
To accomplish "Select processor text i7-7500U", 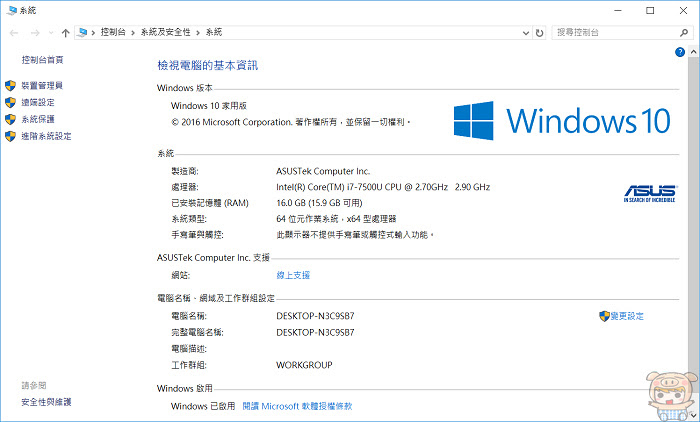I will pyautogui.click(x=364, y=187).
